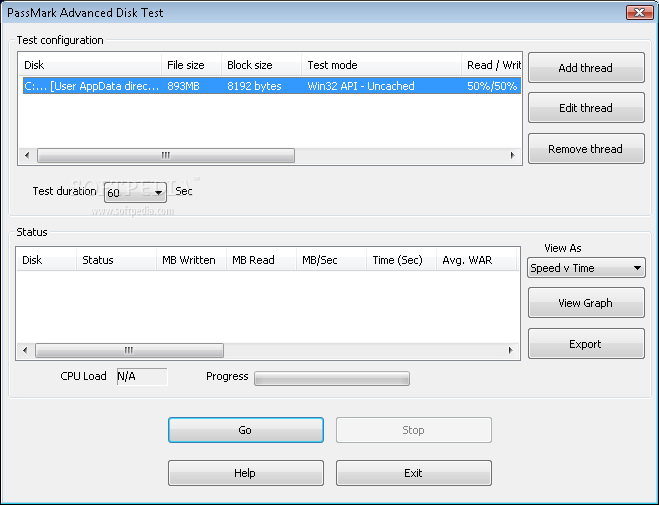Expand the View As Speed v Time combo box
The width and height of the screenshot is (659, 505).
coord(586,268)
